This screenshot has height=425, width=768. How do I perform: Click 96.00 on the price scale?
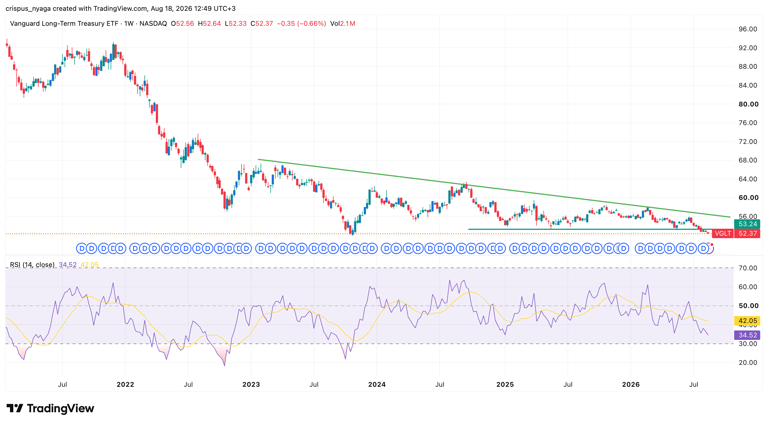point(748,29)
